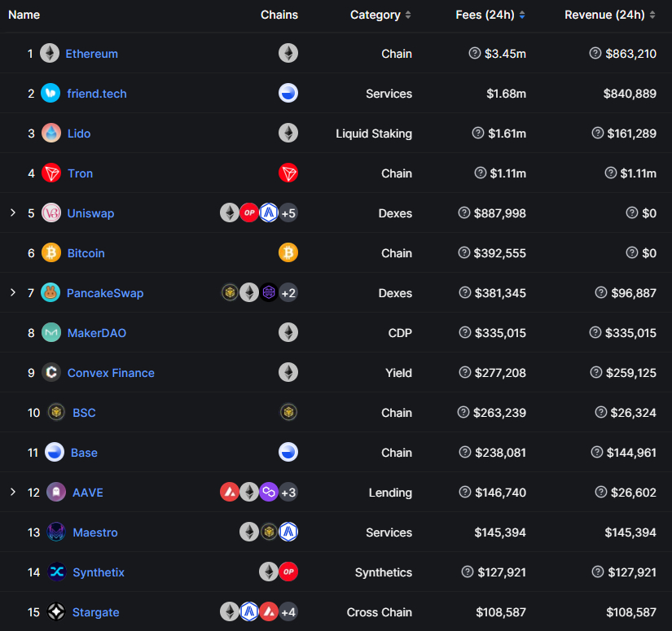Viewport: 672px width, 631px height.
Task: Sort by Revenue (24h) column header
Action: tap(610, 15)
